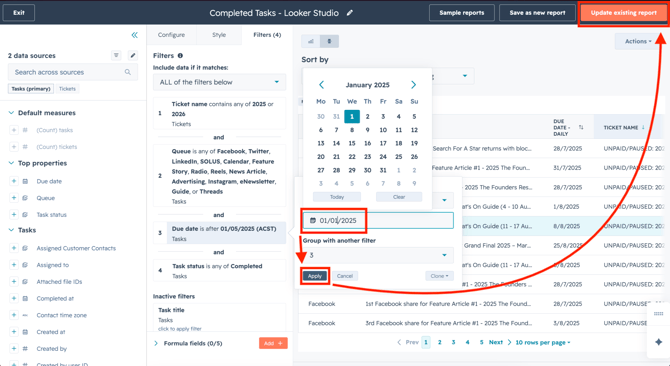This screenshot has width=670, height=366.
Task: Add Assigned Customer Contacts with the plus icon
Action: [14, 248]
